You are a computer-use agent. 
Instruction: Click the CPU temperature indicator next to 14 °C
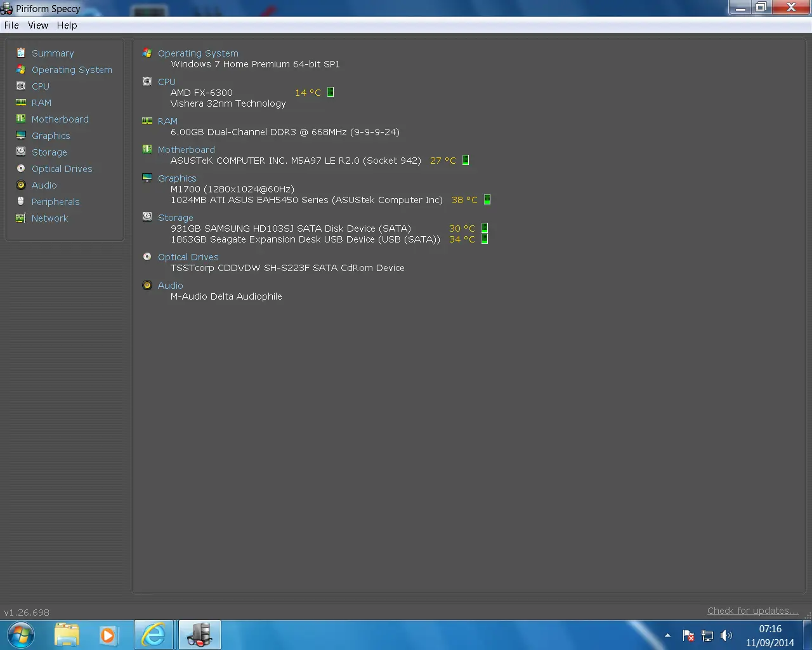[x=330, y=92]
